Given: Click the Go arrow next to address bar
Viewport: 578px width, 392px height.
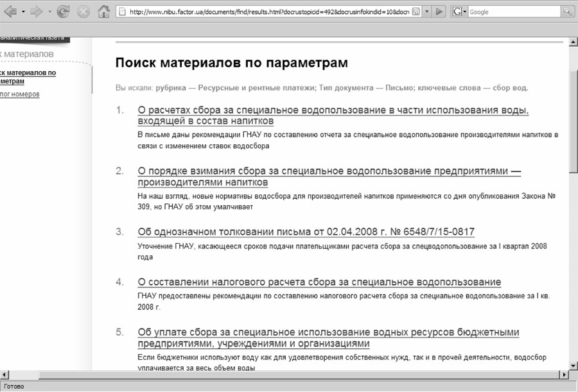Looking at the screenshot, I should pos(439,12).
